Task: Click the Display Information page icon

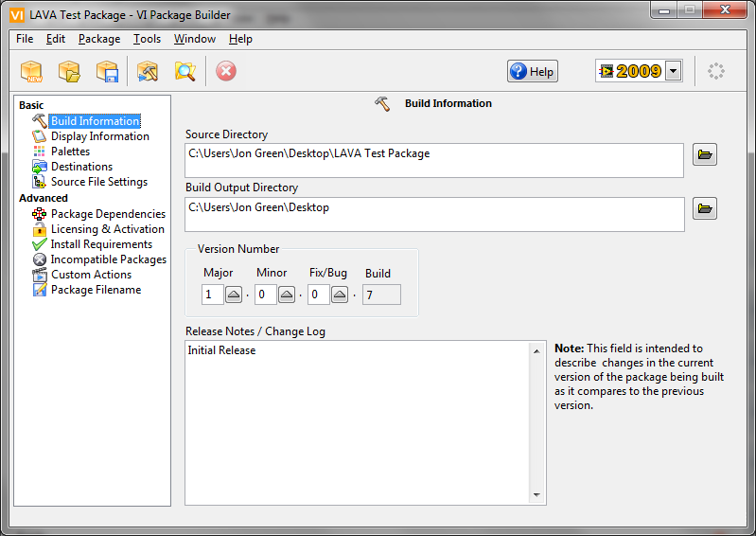Action: point(40,136)
